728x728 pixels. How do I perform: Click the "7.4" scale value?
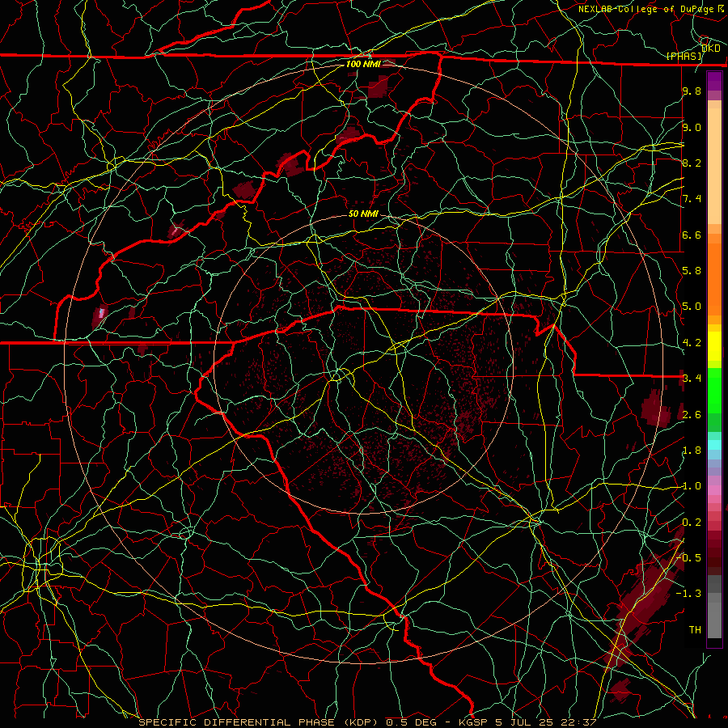[692, 199]
